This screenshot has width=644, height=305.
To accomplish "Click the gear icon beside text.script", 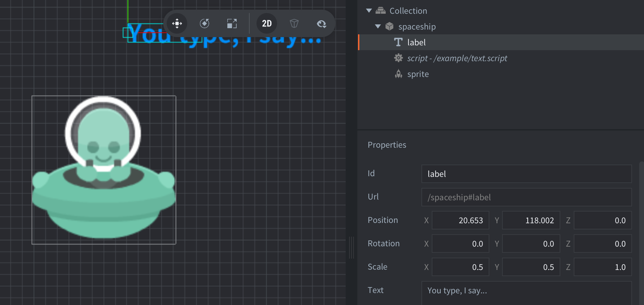I will [398, 58].
